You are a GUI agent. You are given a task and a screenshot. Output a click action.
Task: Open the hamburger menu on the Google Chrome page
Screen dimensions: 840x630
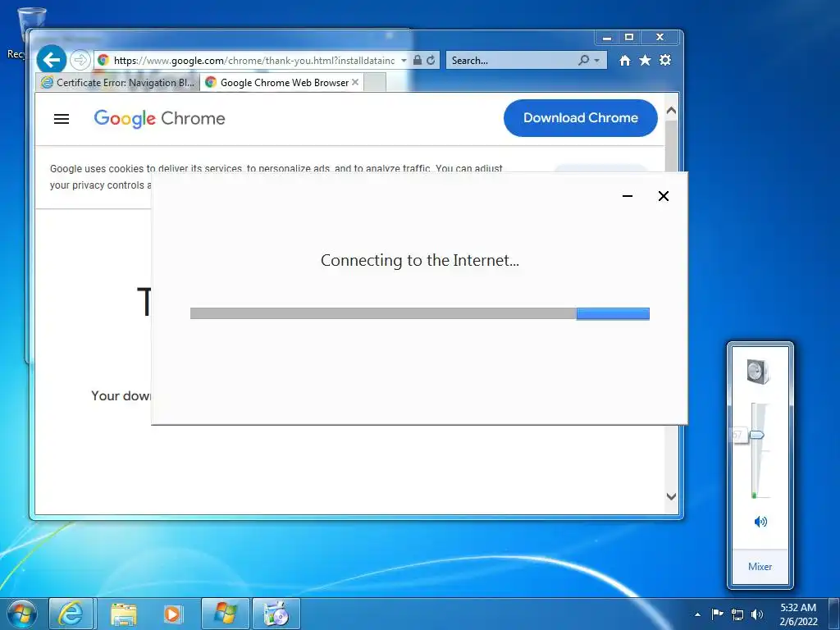point(62,119)
